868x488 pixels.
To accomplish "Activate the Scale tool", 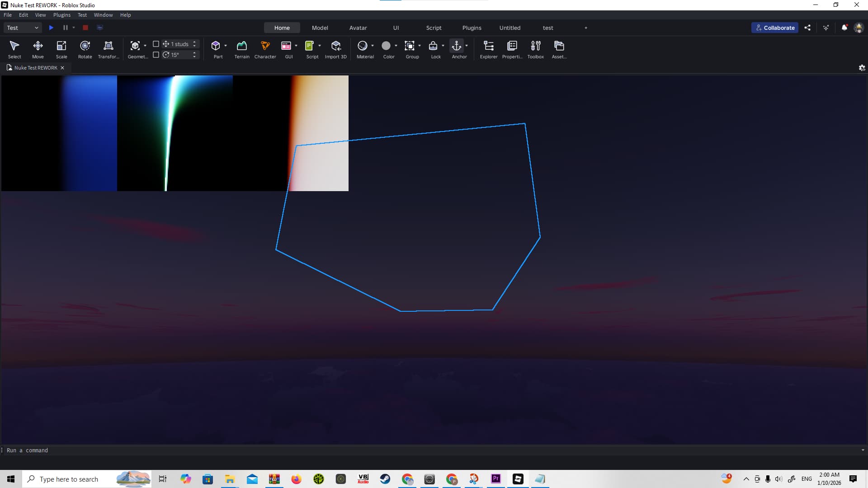I will tap(61, 50).
